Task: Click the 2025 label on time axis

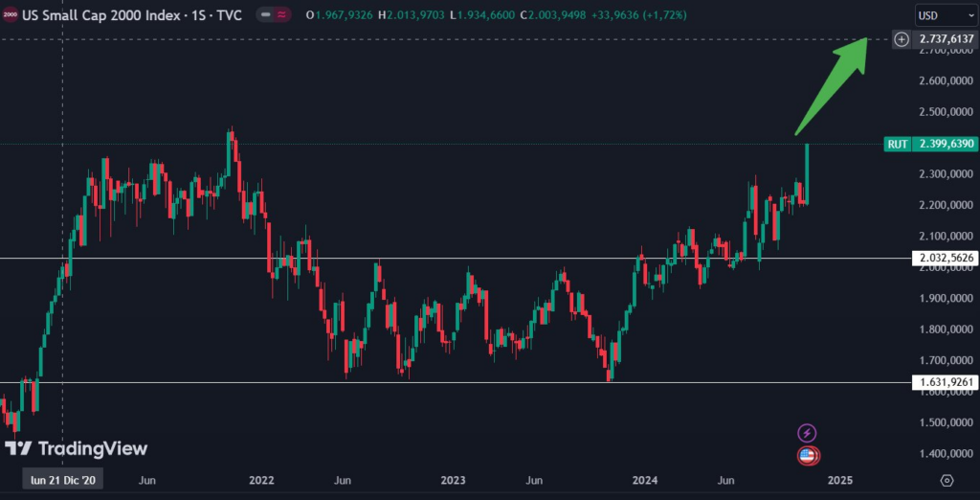Action: [x=840, y=481]
